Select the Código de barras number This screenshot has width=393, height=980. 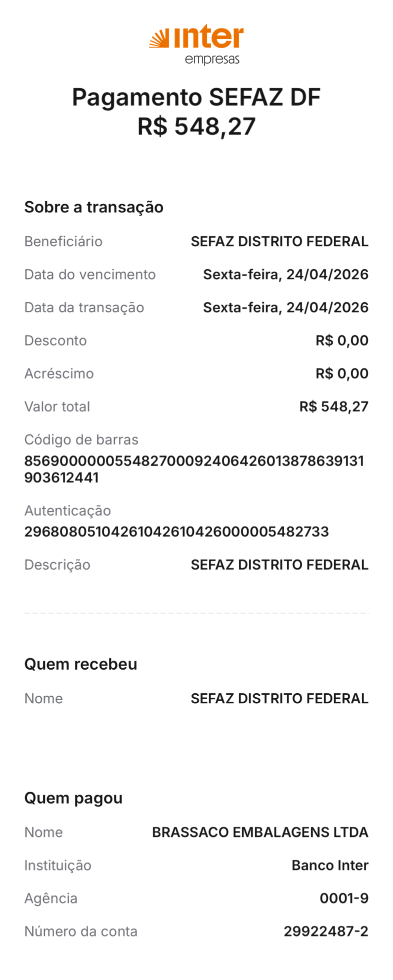(x=194, y=469)
